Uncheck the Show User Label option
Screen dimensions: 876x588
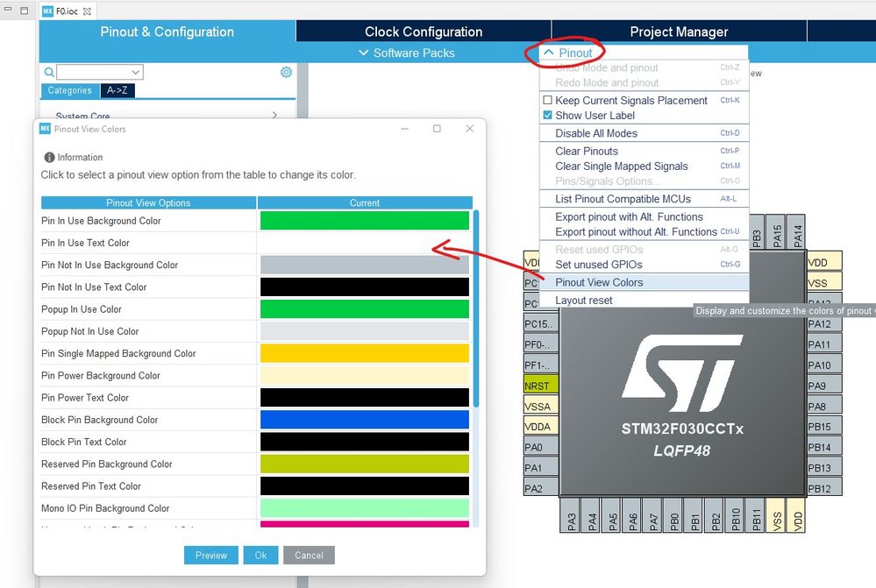(547, 115)
